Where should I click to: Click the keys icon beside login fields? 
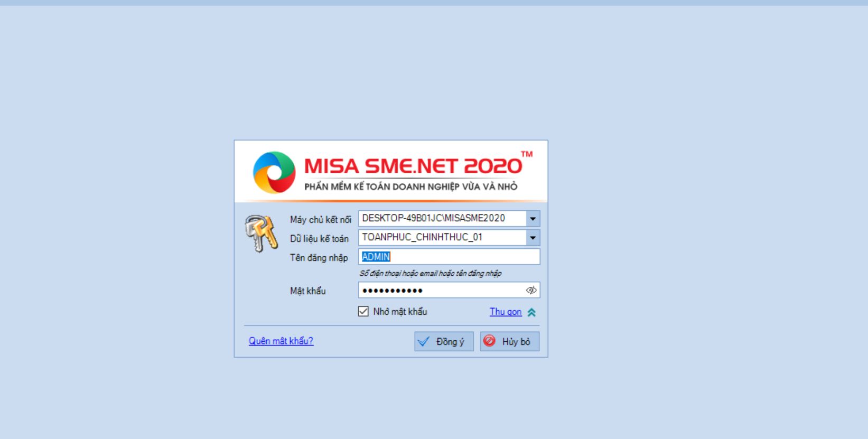coord(261,233)
